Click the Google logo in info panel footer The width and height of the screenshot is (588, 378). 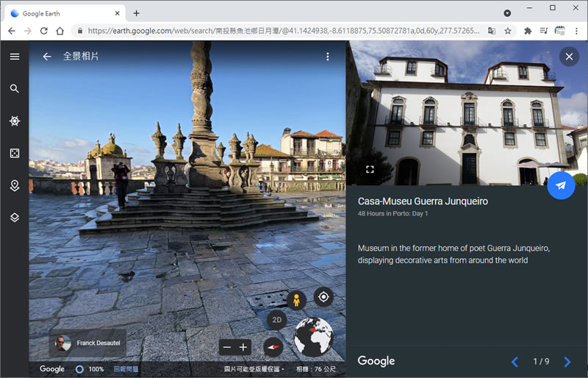pyautogui.click(x=376, y=361)
